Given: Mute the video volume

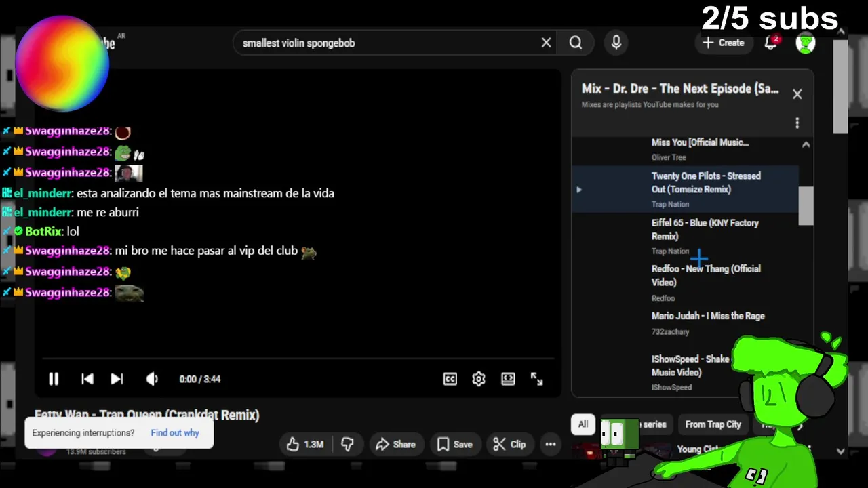Looking at the screenshot, I should tap(152, 379).
